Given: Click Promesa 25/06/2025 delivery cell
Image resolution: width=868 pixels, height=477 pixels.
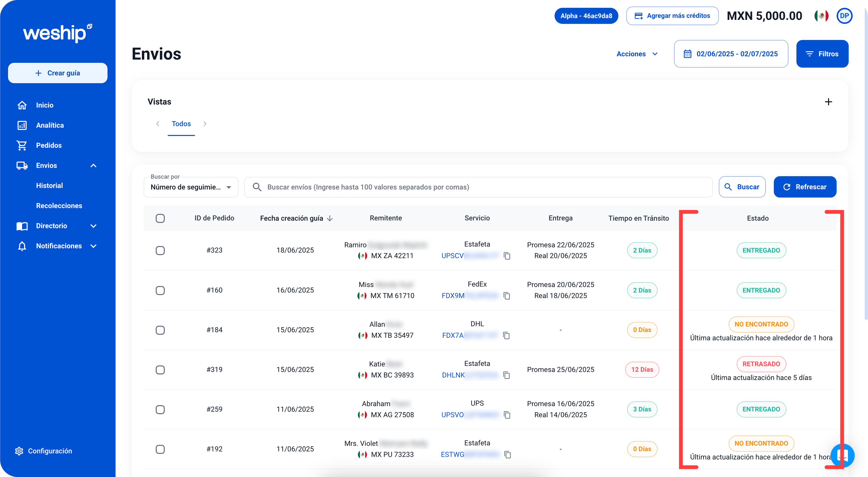Looking at the screenshot, I should [560, 370].
